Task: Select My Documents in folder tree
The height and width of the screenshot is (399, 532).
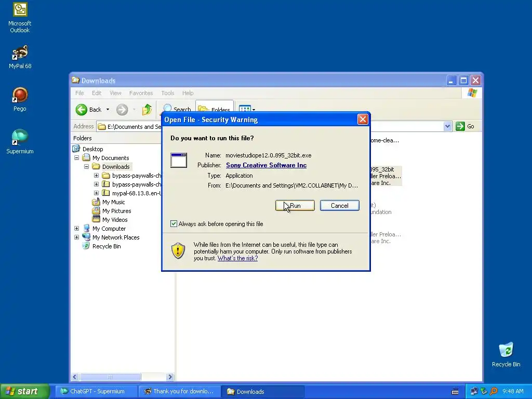Action: click(111, 158)
